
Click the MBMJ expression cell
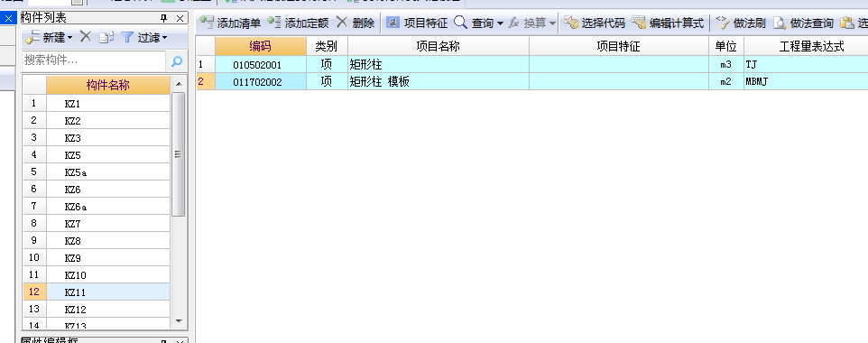coord(806,81)
